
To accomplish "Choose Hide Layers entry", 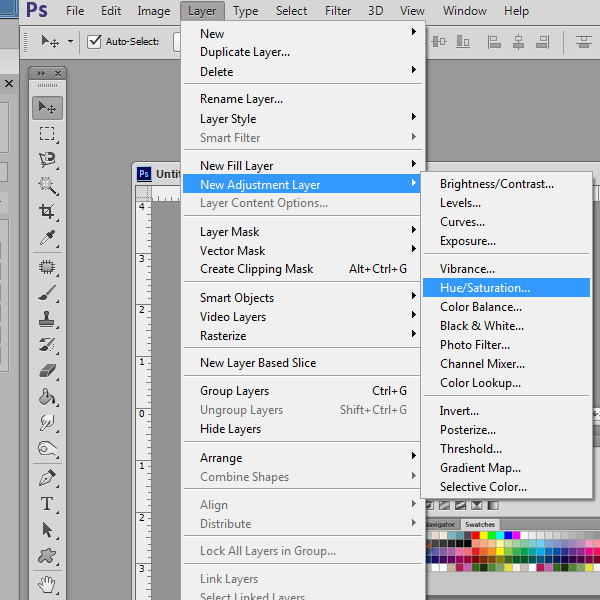I will [x=230, y=429].
